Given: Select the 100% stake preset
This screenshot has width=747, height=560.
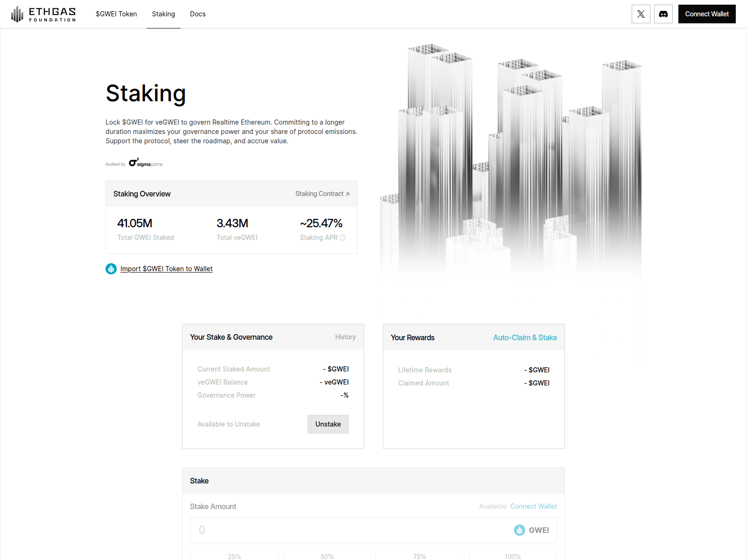Looking at the screenshot, I should (512, 556).
